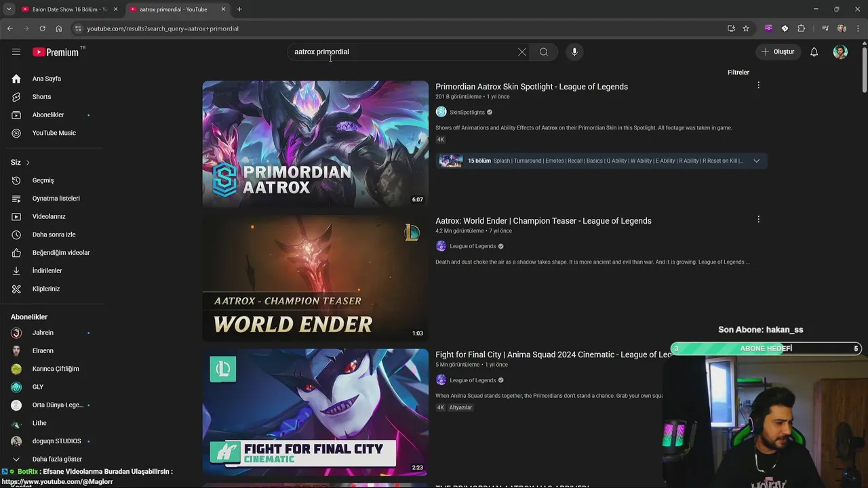Screen dimensions: 868x488
Task: Click Daha sonra izle clock icon
Action: click(16, 235)
